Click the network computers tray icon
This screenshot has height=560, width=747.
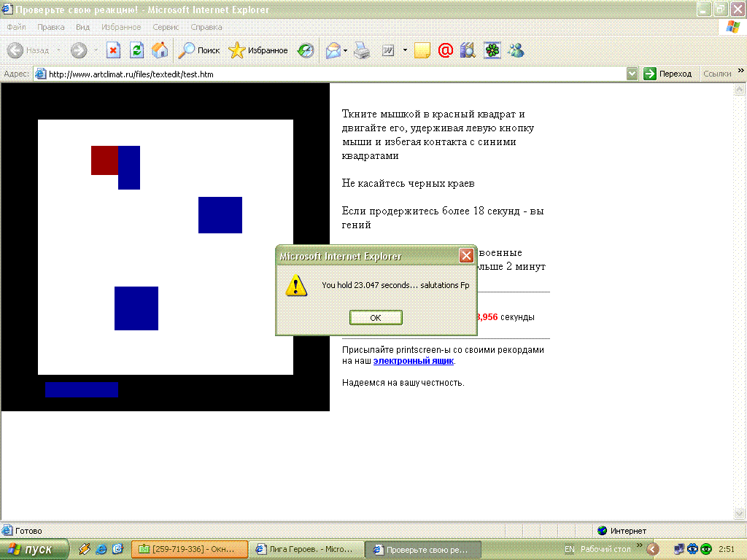click(x=679, y=549)
